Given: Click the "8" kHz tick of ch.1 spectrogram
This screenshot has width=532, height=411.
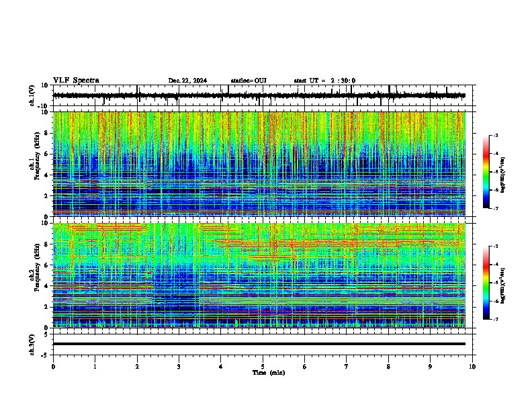Looking at the screenshot, I should (x=46, y=133).
